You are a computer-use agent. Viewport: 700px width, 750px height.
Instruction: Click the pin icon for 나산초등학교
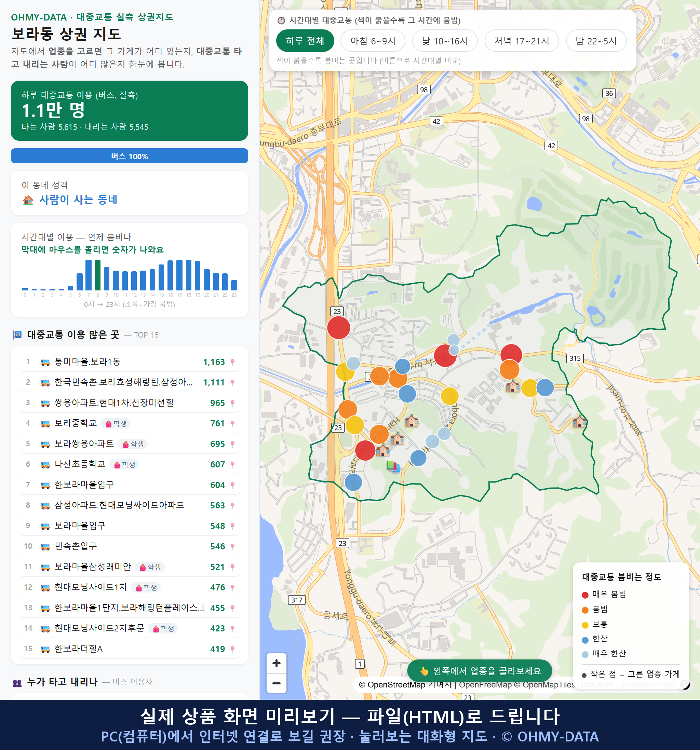[232, 464]
